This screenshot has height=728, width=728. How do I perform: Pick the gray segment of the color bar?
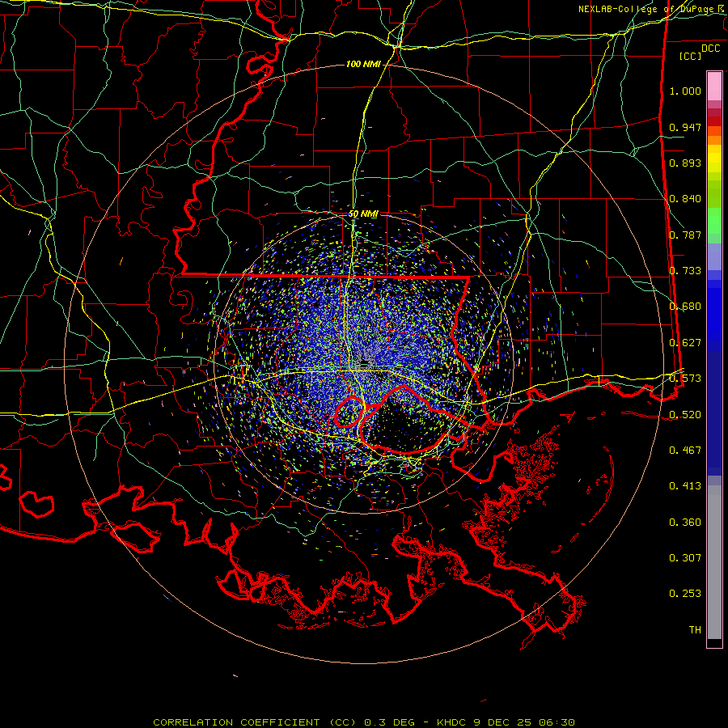(x=714, y=562)
